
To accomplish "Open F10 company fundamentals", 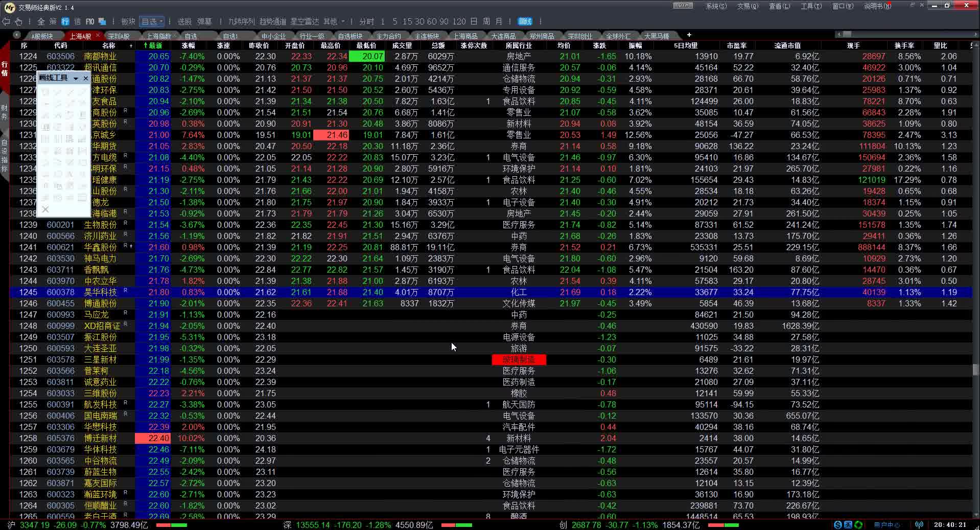I will pos(90,21).
